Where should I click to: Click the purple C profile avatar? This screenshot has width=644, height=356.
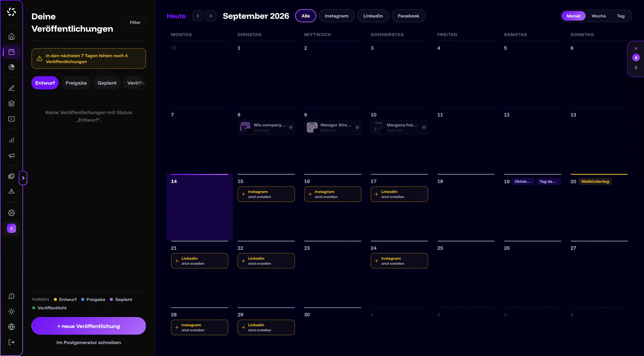pyautogui.click(x=11, y=228)
